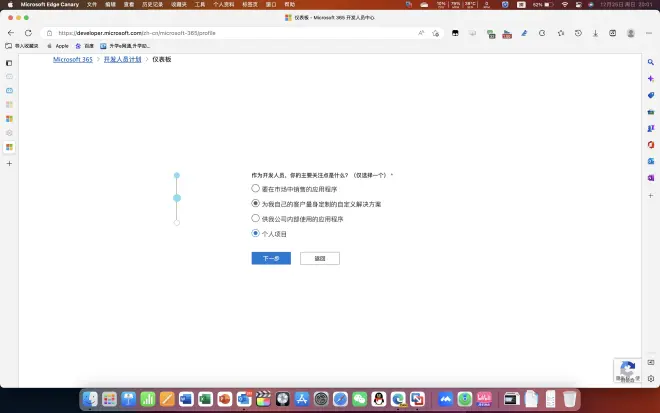Open Trash in the Dock
The height and width of the screenshot is (413, 660).
pyautogui.click(x=570, y=399)
